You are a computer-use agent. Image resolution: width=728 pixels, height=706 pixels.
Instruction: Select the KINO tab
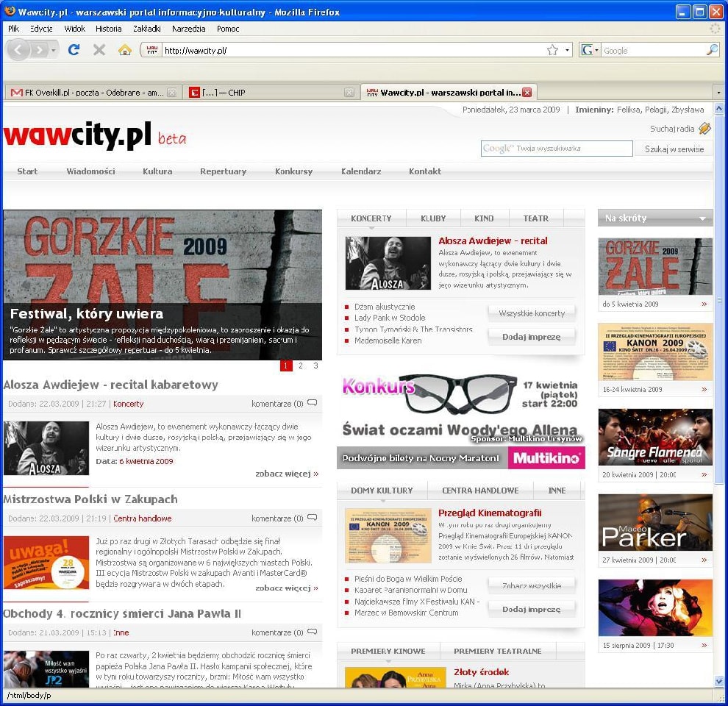point(485,218)
